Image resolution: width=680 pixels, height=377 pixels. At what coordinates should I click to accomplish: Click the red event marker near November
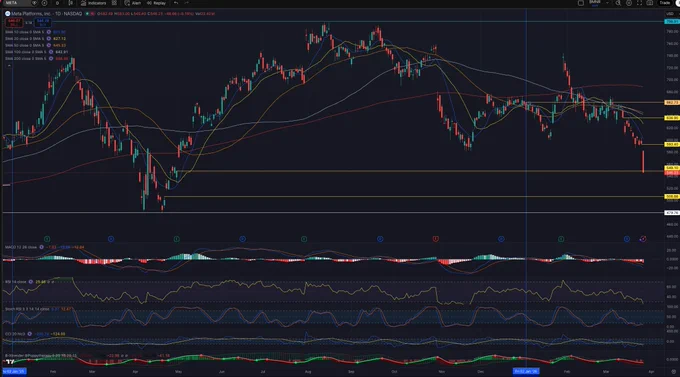435,239
